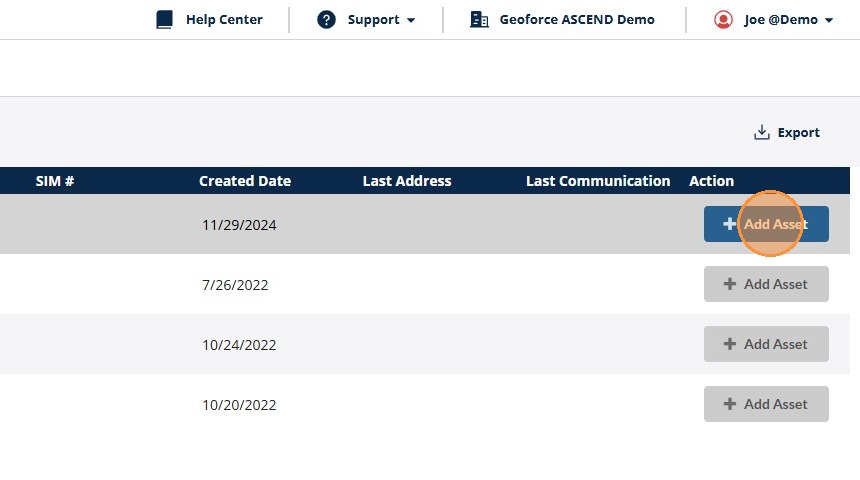
Task: Add Asset for the 10/20/2022 row
Action: tap(766, 404)
